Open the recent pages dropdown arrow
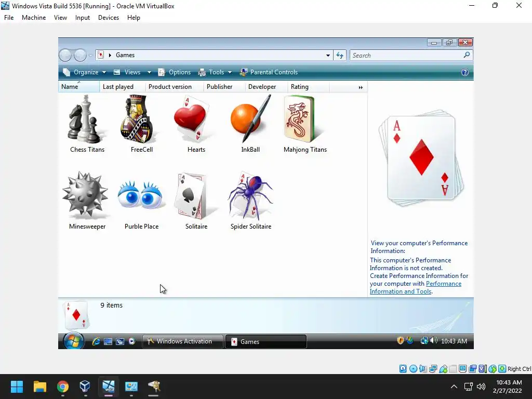The height and width of the screenshot is (399, 532). pyautogui.click(x=90, y=55)
